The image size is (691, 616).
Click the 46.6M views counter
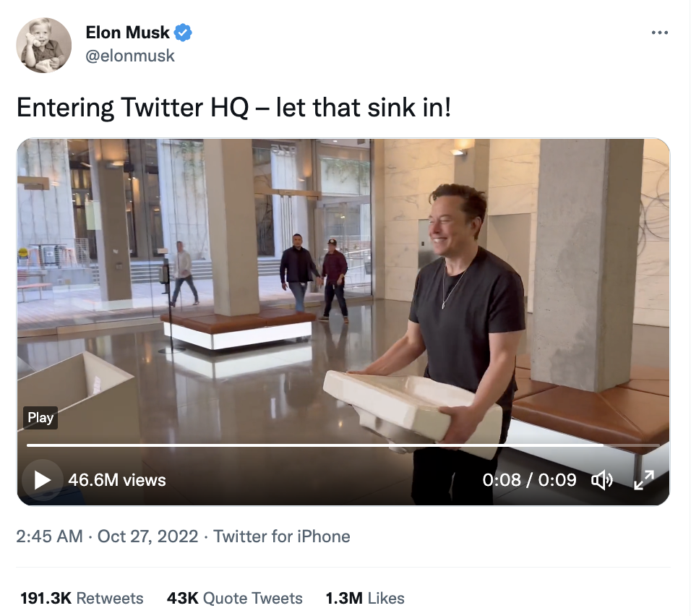click(x=117, y=480)
